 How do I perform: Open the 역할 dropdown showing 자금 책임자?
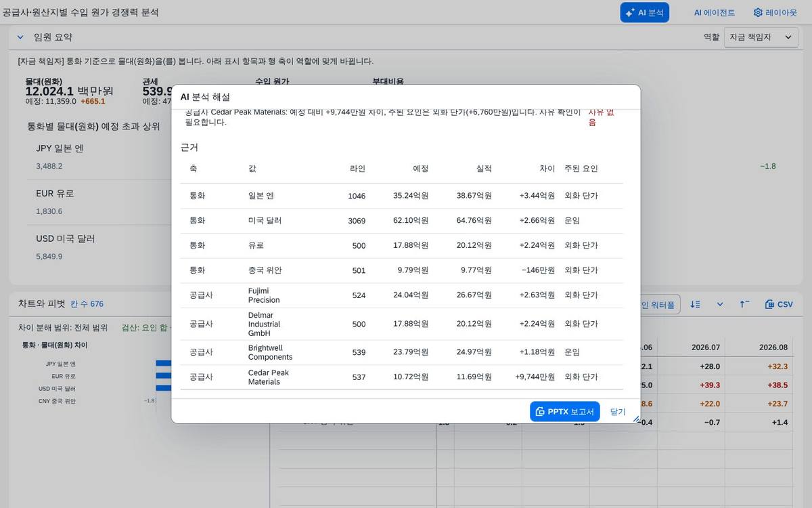tap(761, 37)
